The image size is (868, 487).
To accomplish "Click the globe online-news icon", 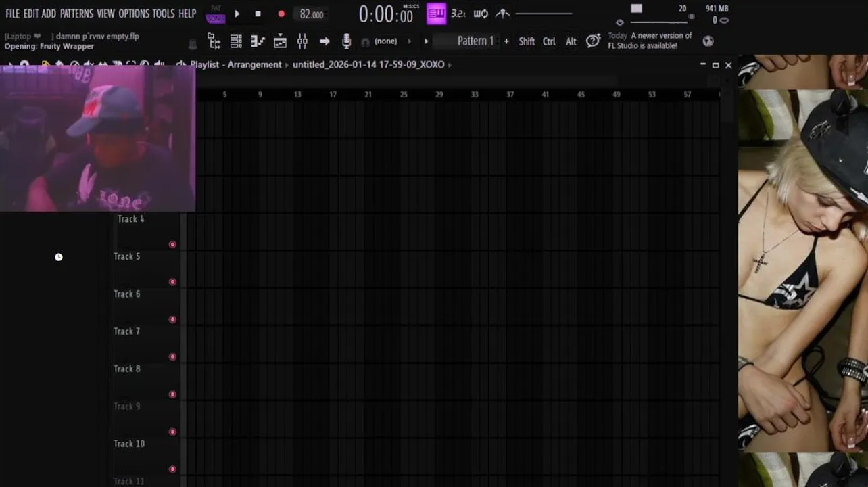I will (x=708, y=41).
